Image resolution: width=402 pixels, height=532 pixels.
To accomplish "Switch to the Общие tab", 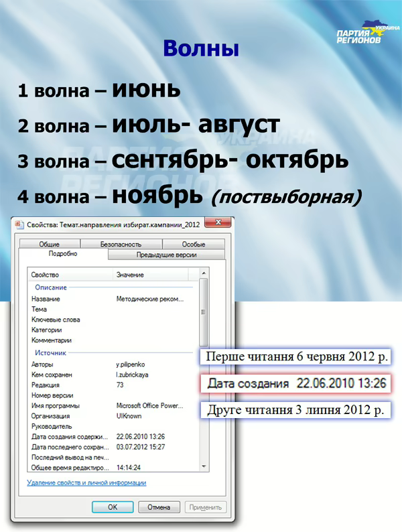I will 49,245.
